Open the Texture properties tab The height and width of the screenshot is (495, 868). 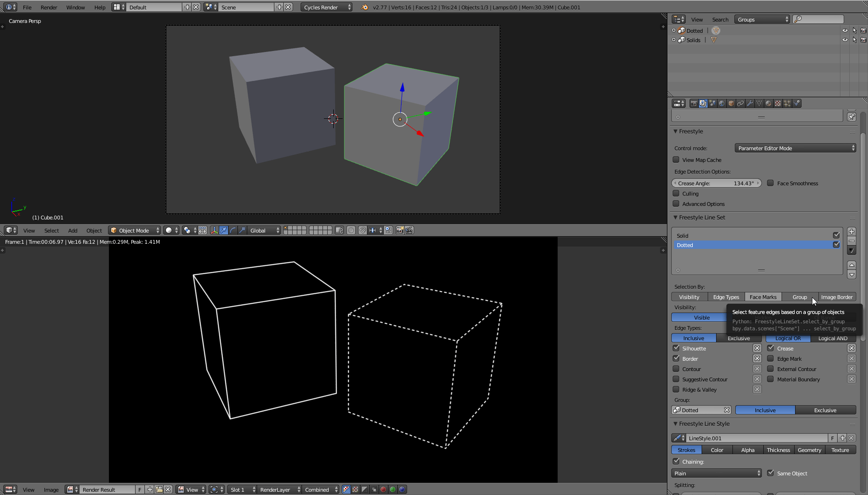tap(778, 103)
